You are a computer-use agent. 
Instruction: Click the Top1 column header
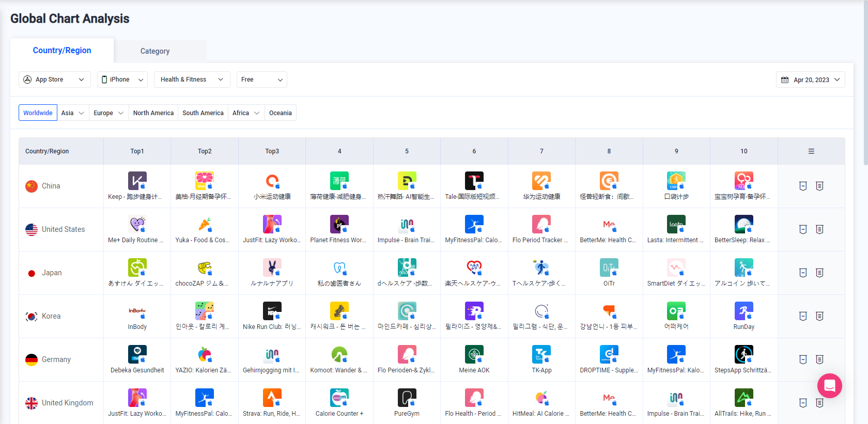click(137, 151)
